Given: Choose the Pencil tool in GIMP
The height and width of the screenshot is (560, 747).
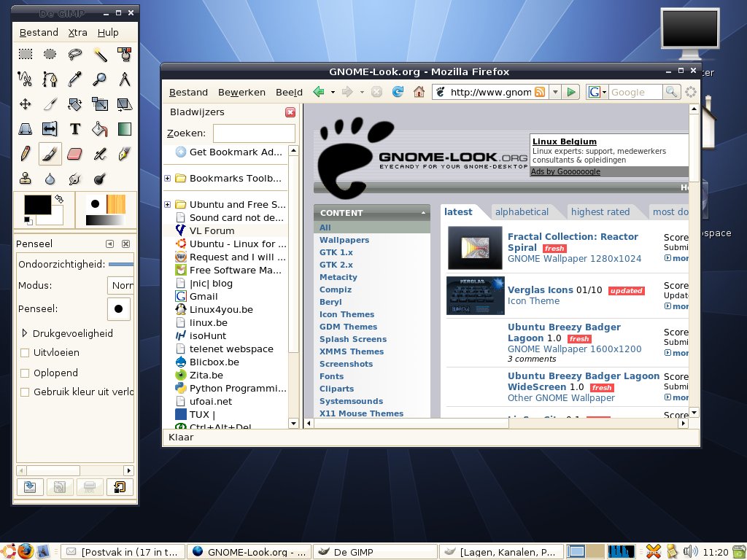Looking at the screenshot, I should point(26,153).
